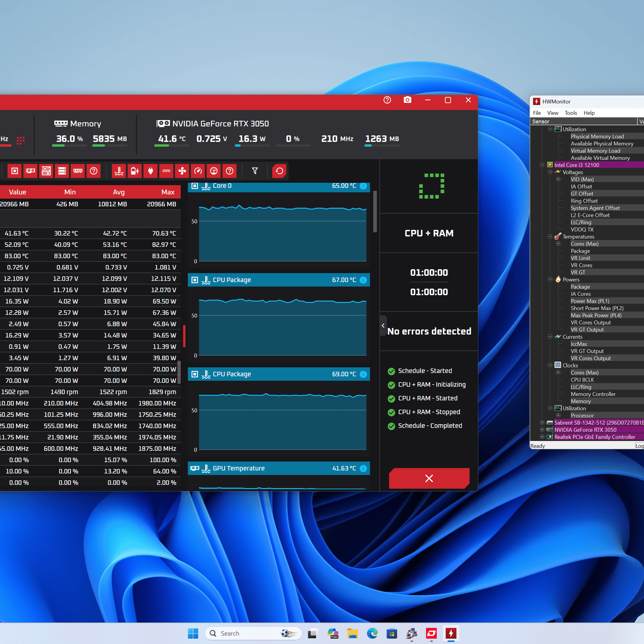Click the Avg column header
This screenshot has height=644, width=644.
tap(119, 192)
